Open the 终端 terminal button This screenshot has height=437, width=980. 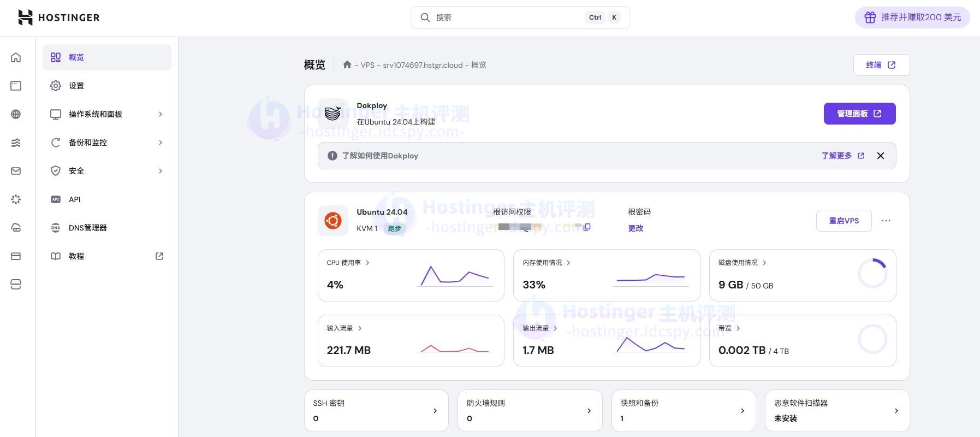pos(881,65)
